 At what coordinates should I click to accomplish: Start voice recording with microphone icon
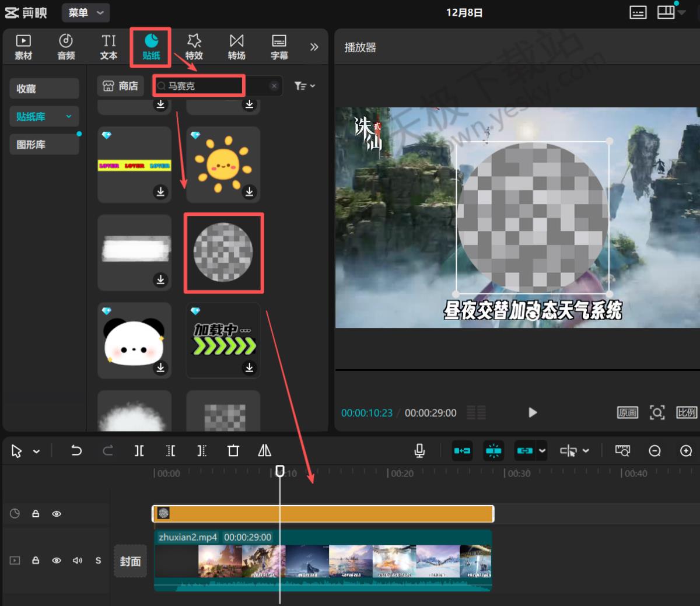(419, 450)
